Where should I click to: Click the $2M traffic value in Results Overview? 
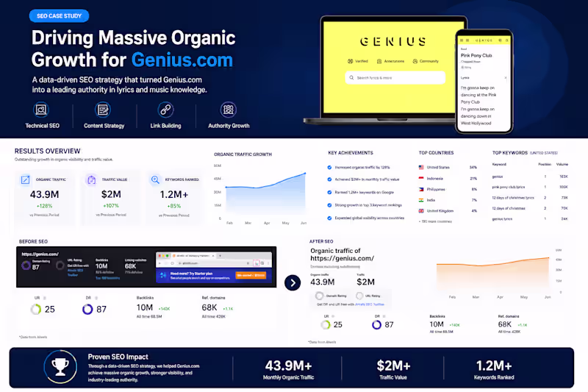pyautogui.click(x=111, y=194)
